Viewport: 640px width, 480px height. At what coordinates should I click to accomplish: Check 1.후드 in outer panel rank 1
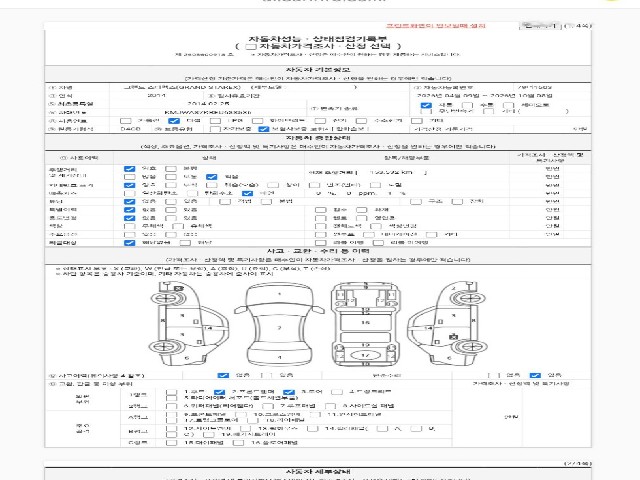(x=171, y=392)
